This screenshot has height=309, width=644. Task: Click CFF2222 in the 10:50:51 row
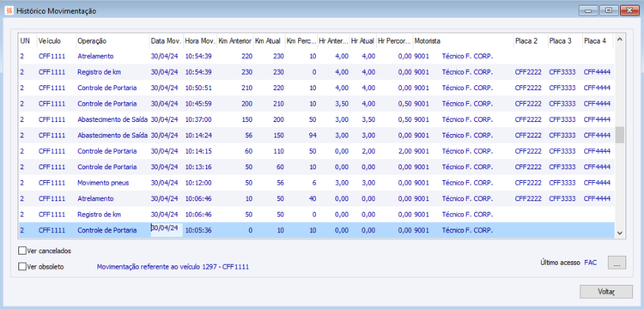[528, 88]
